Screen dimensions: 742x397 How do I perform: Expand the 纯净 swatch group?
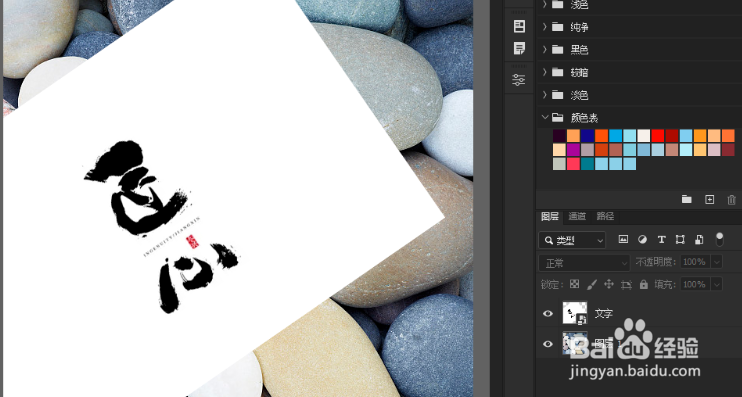544,26
